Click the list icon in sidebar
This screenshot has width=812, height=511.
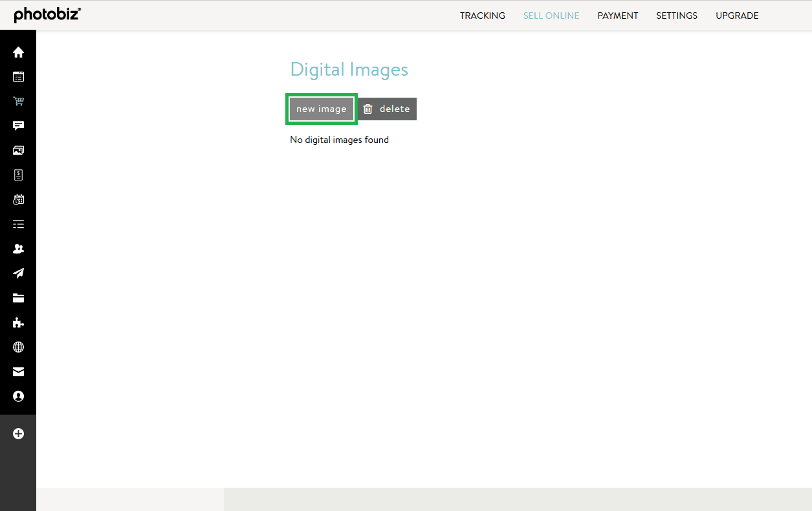pyautogui.click(x=18, y=224)
